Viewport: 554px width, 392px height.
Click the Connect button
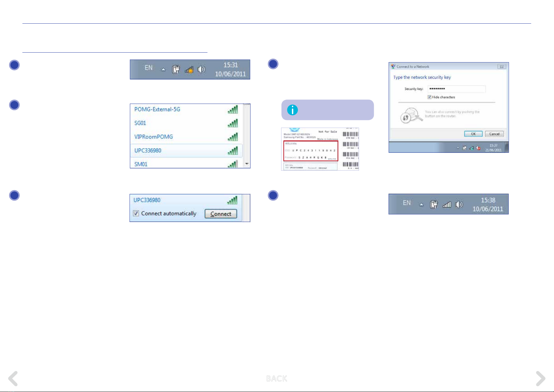click(x=221, y=214)
